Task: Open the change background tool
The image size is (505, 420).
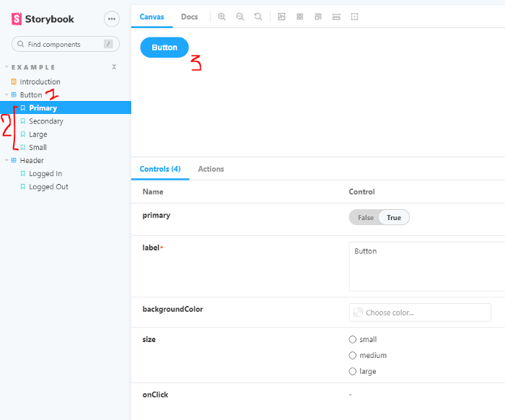Action: tap(281, 17)
